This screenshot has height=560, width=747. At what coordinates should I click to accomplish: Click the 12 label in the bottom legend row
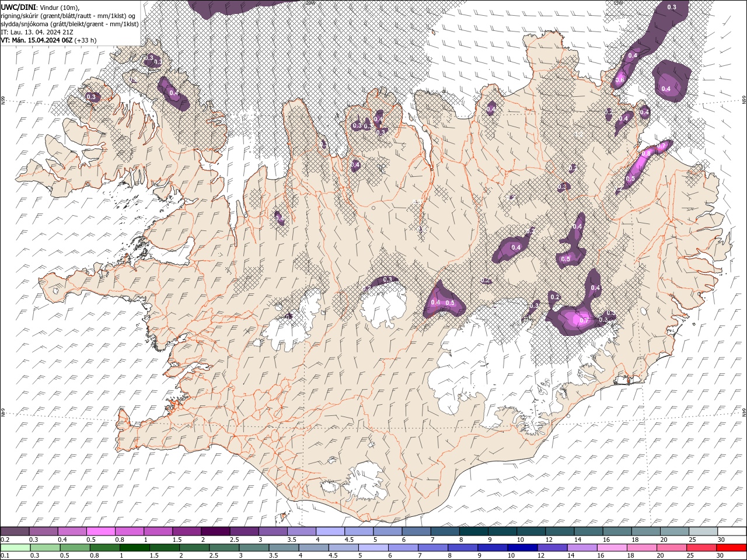tap(540, 556)
